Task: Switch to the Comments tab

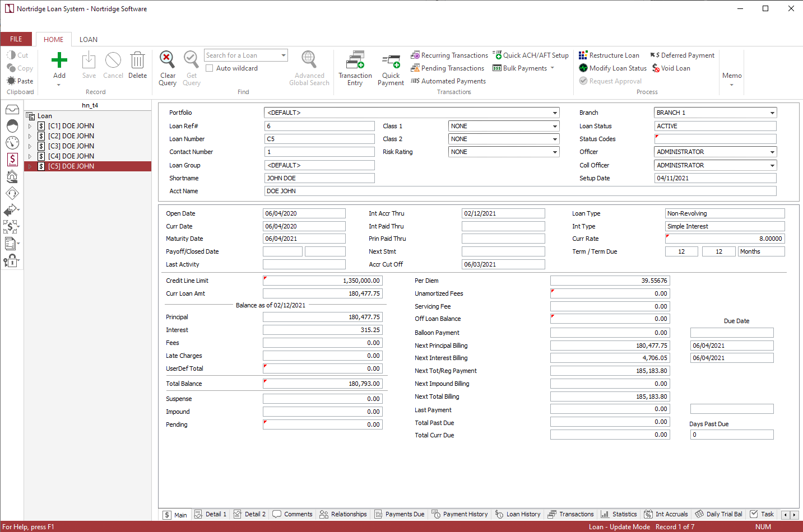Action: point(293,514)
